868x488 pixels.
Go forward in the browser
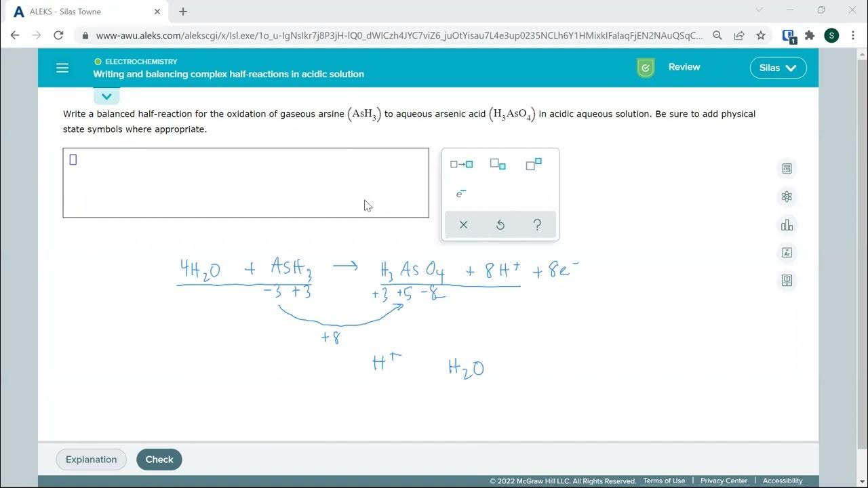point(37,35)
